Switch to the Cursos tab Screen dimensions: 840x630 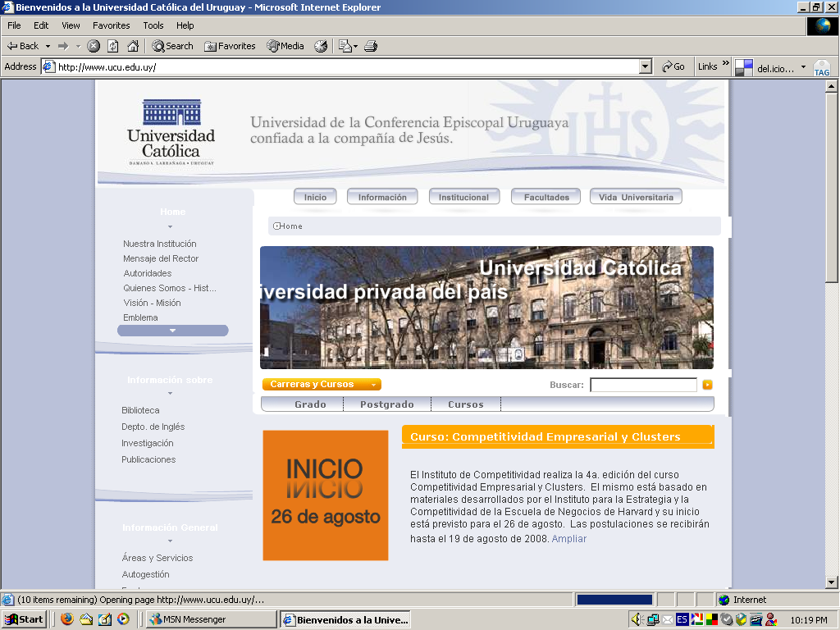click(466, 404)
